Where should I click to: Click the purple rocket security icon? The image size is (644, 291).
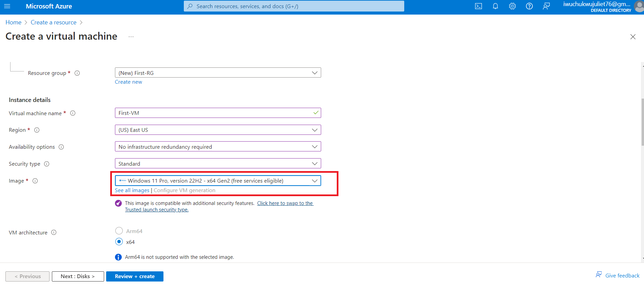(x=118, y=203)
